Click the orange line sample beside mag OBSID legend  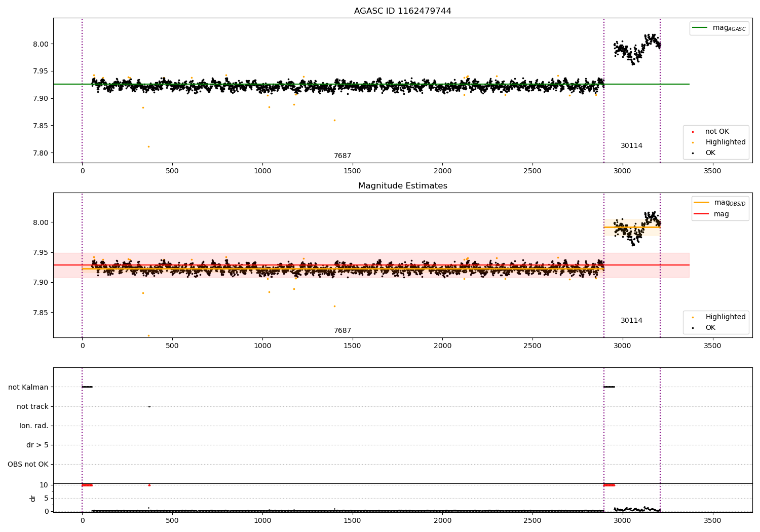702,203
